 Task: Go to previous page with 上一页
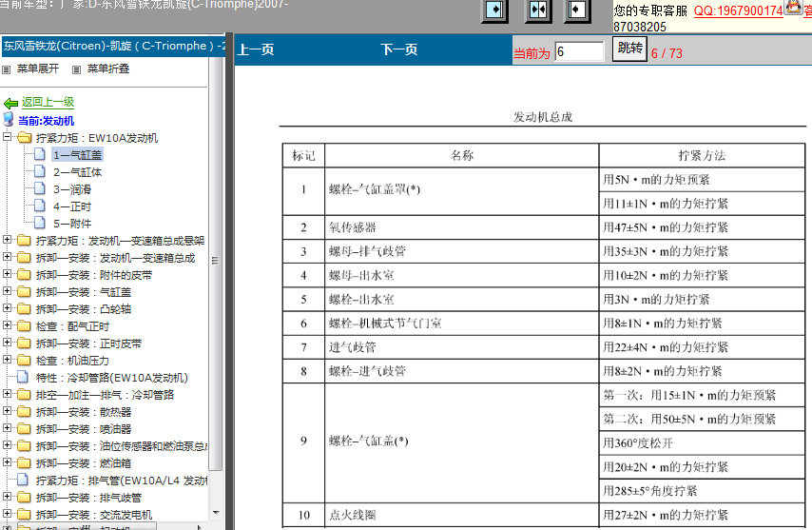(256, 49)
